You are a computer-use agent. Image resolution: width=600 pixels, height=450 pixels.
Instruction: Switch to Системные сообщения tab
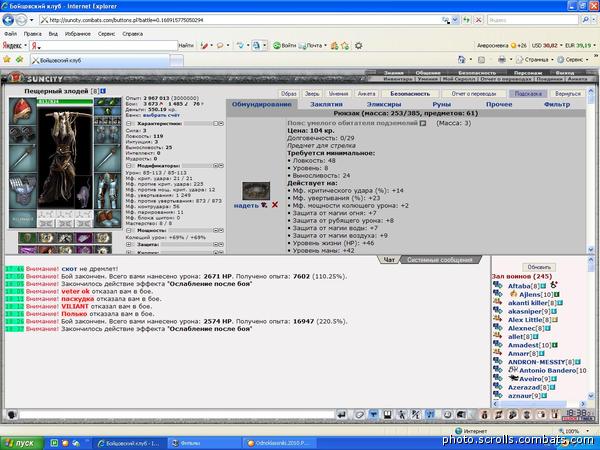click(440, 260)
